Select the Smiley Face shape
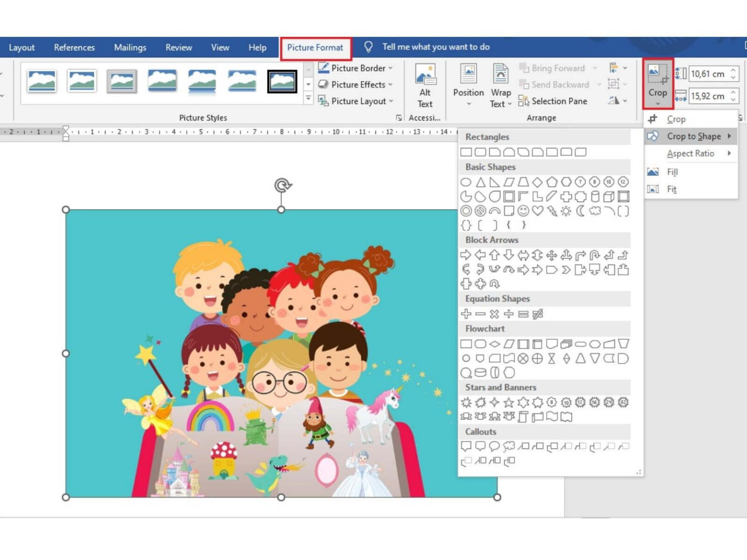Viewport: 747px width, 560px height. coord(523,211)
